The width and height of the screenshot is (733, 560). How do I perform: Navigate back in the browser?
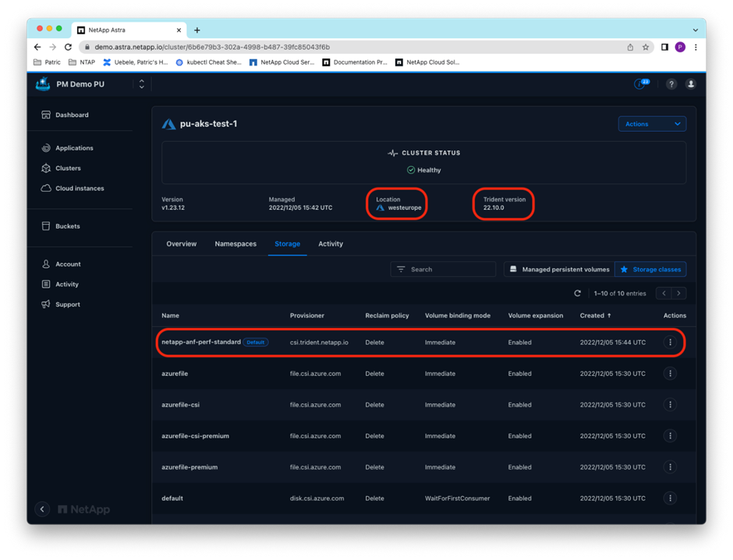click(x=37, y=48)
